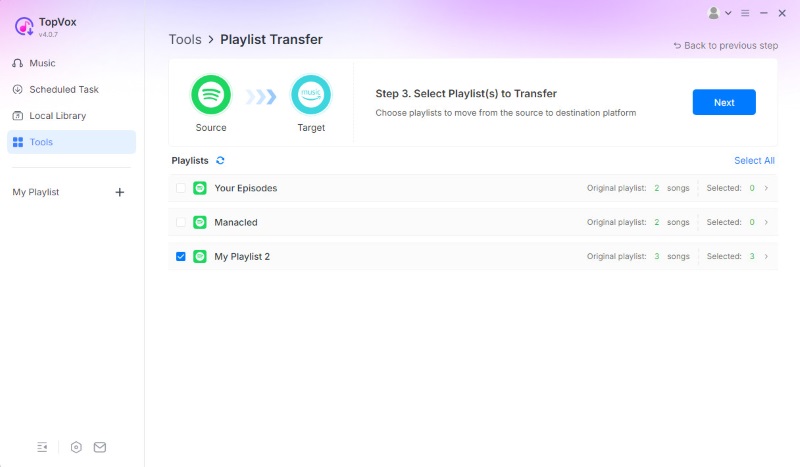
Task: Click Spotify icon beside Manacled
Action: pos(200,223)
